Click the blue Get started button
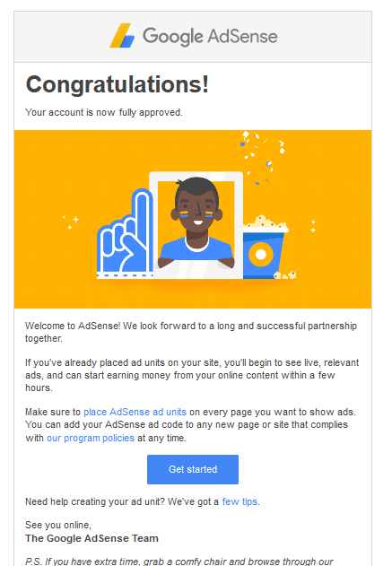 193,469
